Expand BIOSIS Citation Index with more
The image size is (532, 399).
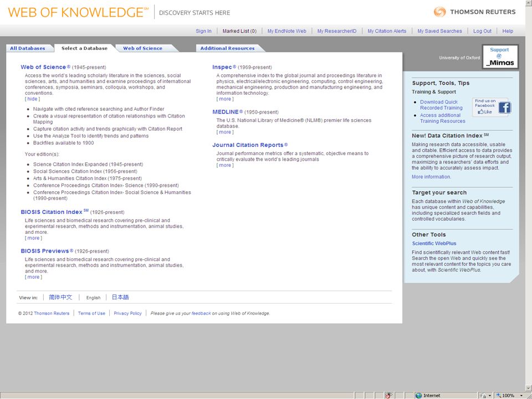coord(33,238)
